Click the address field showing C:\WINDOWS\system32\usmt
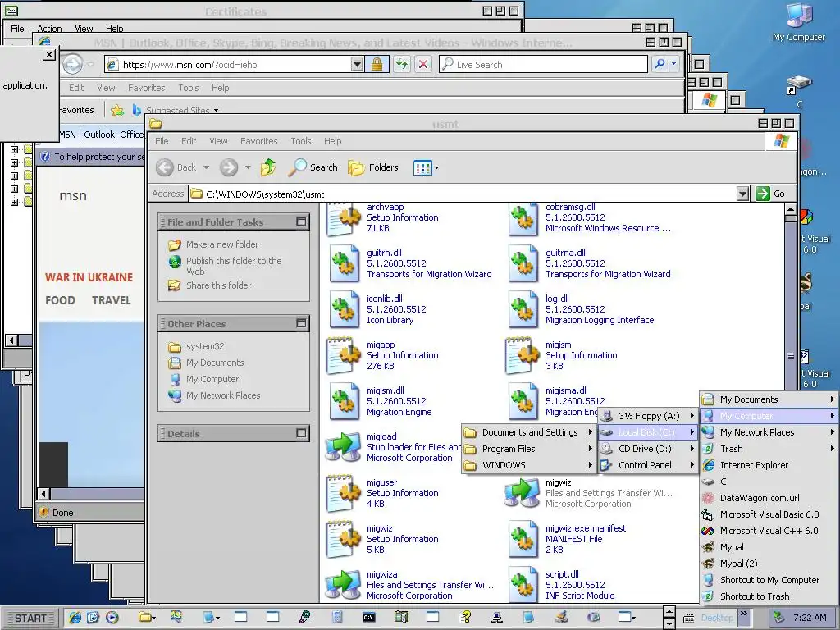The height and width of the screenshot is (630, 840). click(x=463, y=194)
